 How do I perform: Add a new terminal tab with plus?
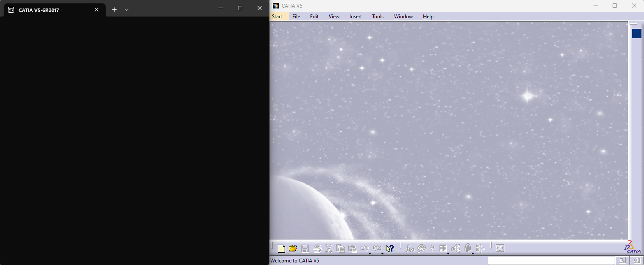point(114,10)
